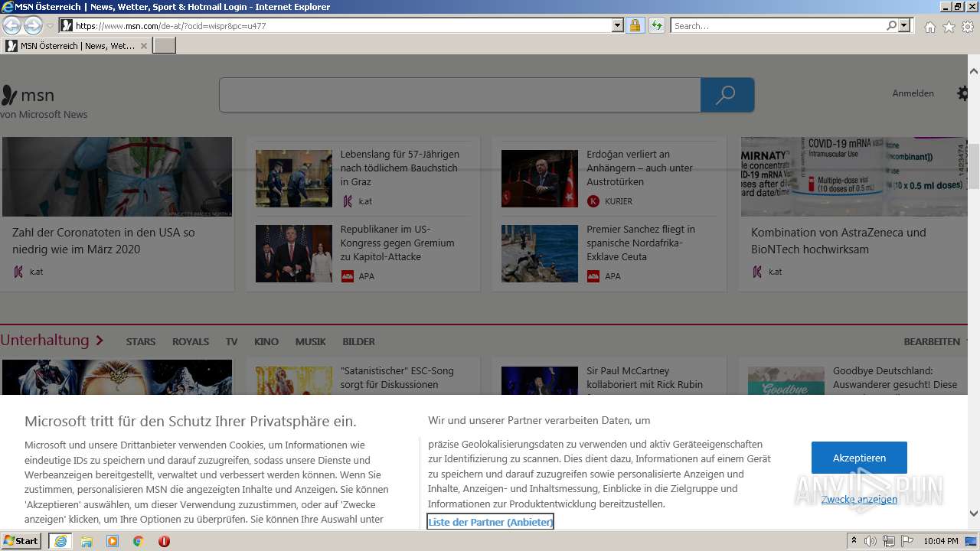This screenshot has width=980, height=551.
Task: Expand the BEARBEITEN dropdown
Action: point(936,341)
